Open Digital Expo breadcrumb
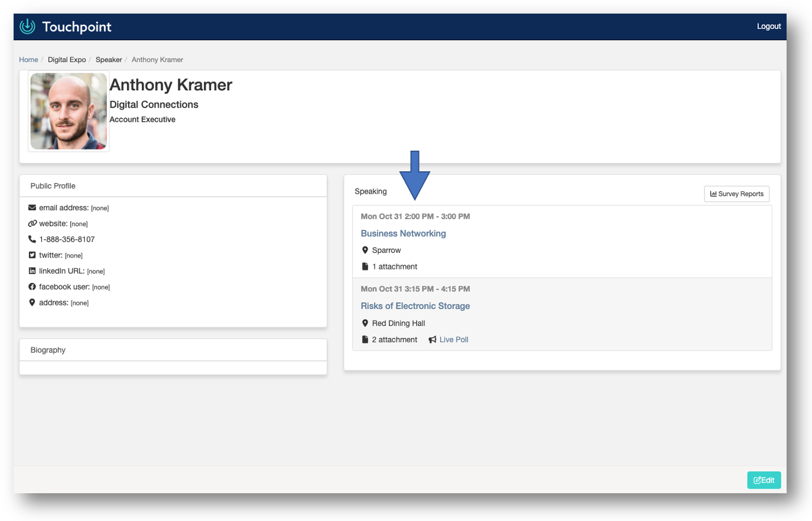Screen dimensions: 812x521 pyautogui.click(x=67, y=60)
